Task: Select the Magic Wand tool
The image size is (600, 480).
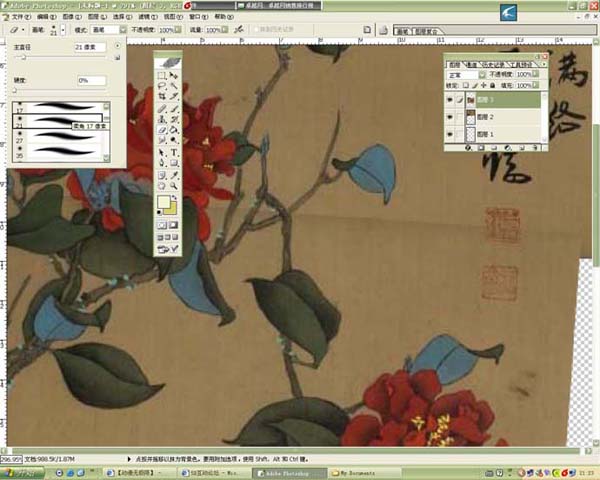Action: (x=174, y=86)
